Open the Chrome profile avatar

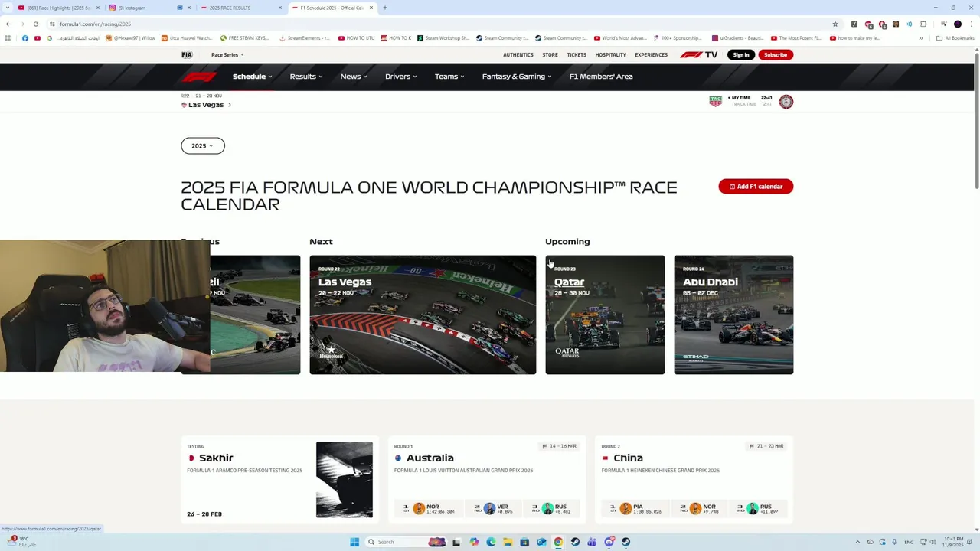[957, 24]
